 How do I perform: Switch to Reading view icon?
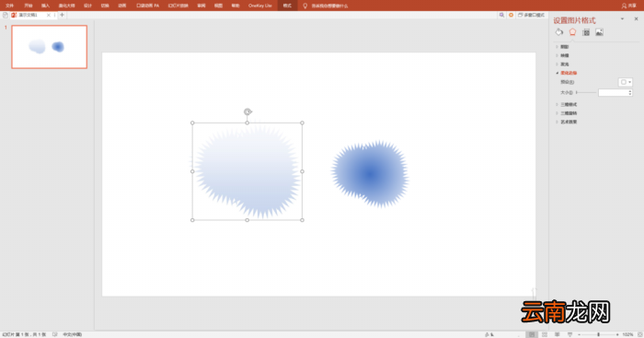557,334
